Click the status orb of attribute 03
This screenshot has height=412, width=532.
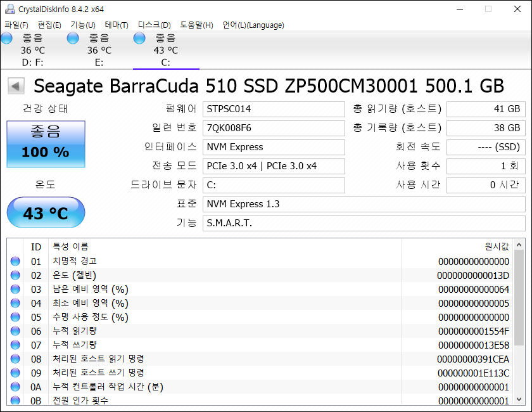pyautogui.click(x=15, y=289)
